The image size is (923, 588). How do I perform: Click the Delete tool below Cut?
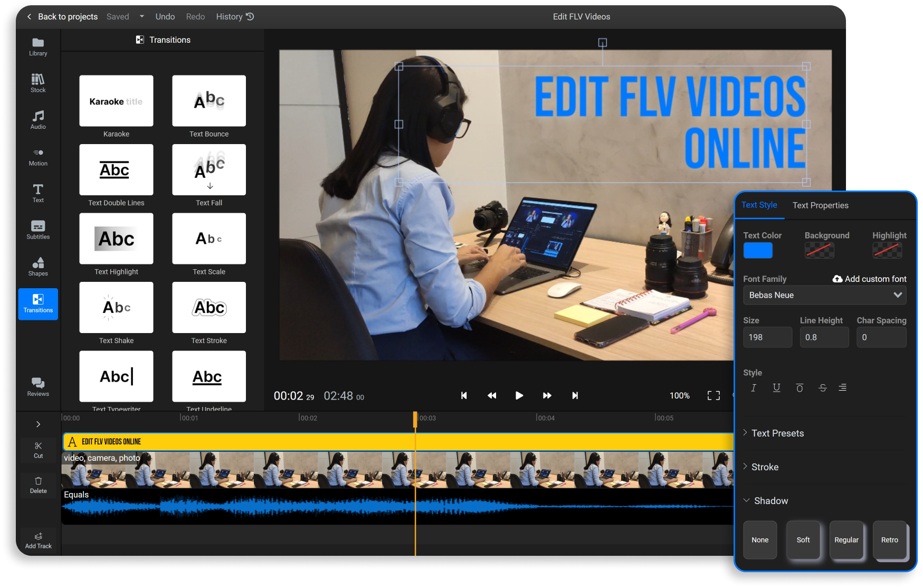[x=37, y=484]
